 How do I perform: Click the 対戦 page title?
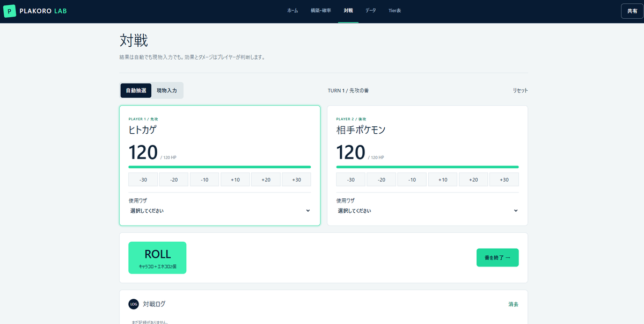[134, 40]
